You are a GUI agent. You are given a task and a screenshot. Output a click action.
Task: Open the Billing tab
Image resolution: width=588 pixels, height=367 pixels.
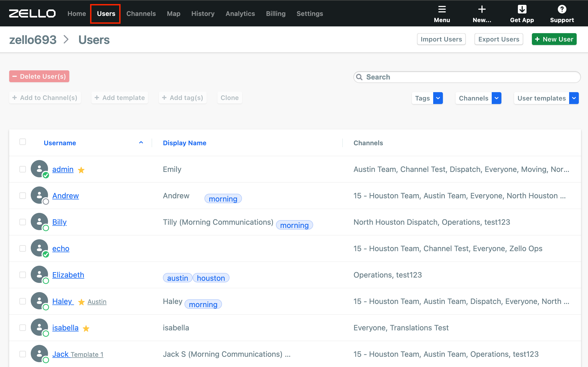click(x=276, y=13)
